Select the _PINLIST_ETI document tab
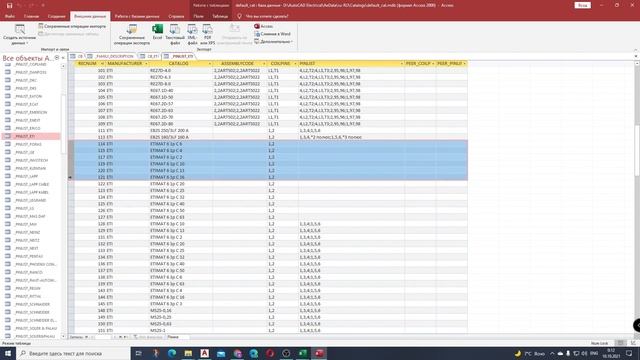640x360 pixels. click(179, 56)
